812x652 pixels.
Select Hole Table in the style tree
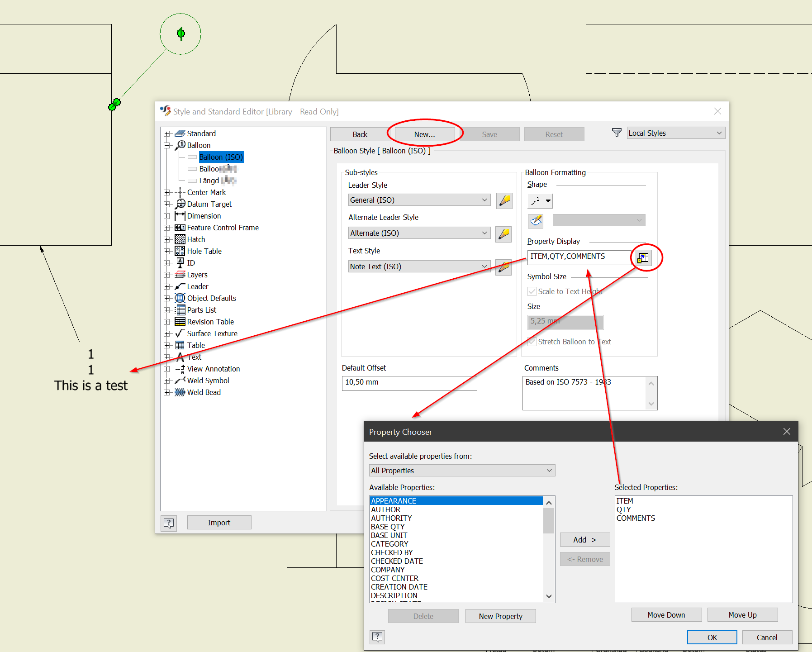204,251
